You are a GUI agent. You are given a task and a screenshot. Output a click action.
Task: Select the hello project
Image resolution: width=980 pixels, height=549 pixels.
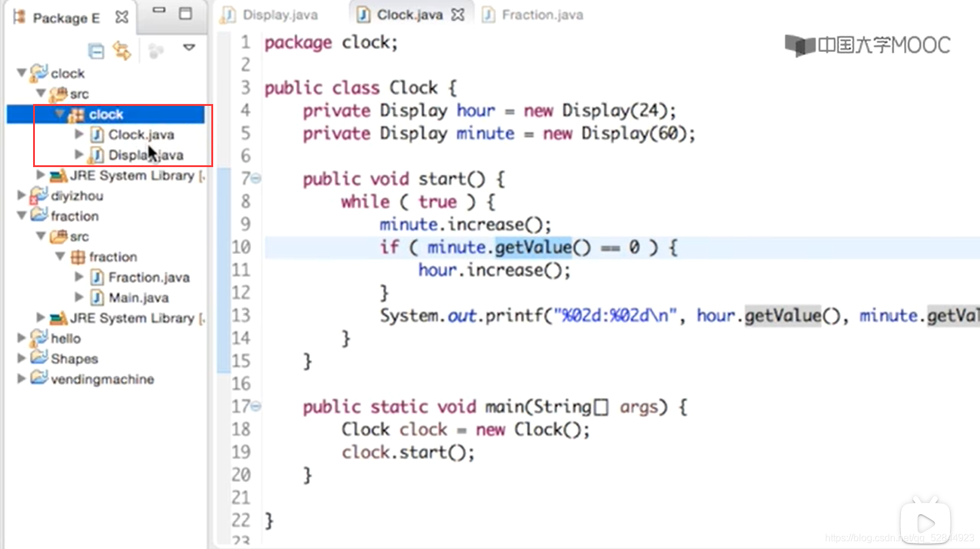pyautogui.click(x=66, y=338)
